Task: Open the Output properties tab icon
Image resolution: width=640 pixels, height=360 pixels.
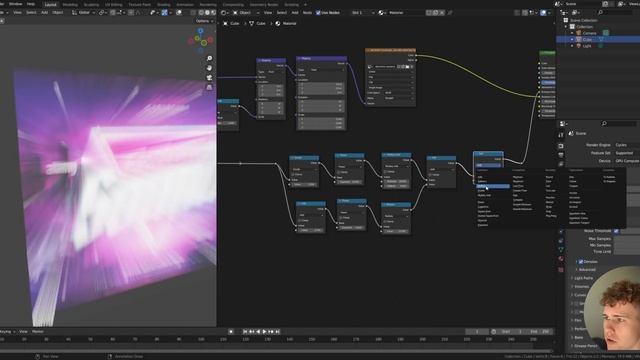Action: click(561, 155)
